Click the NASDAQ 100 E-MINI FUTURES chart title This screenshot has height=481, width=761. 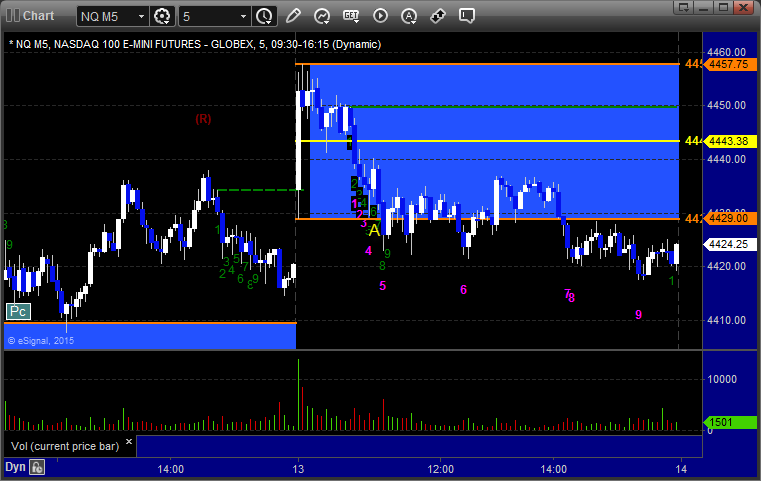(x=195, y=44)
